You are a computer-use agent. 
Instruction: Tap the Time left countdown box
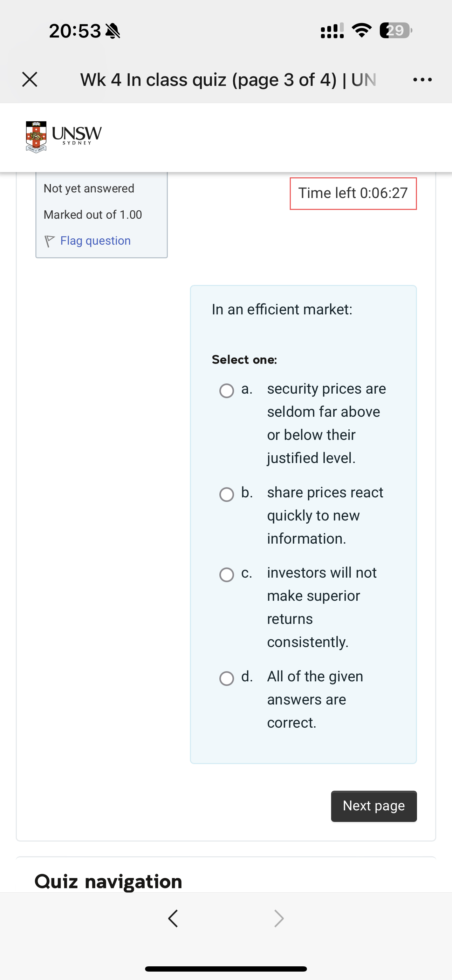click(x=353, y=193)
